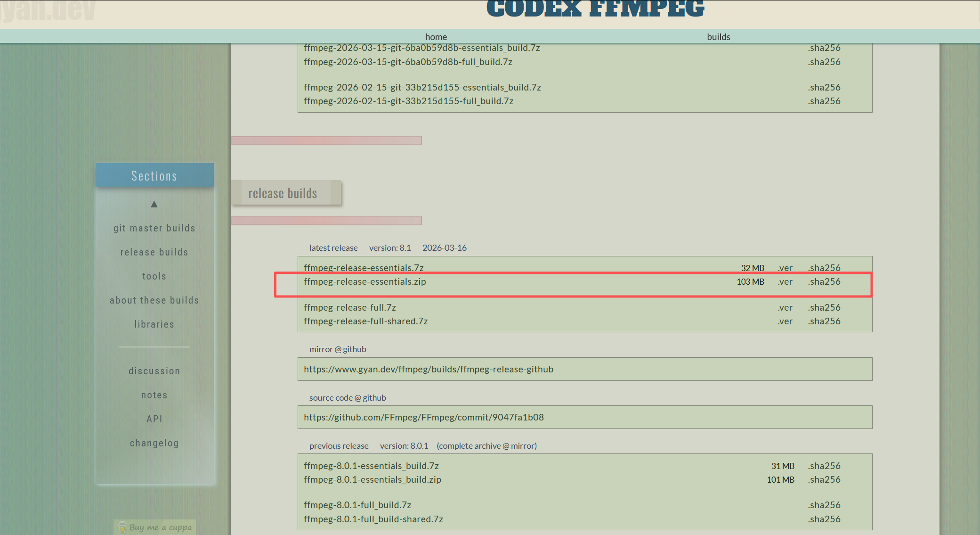Click the API sidebar link

(154, 419)
